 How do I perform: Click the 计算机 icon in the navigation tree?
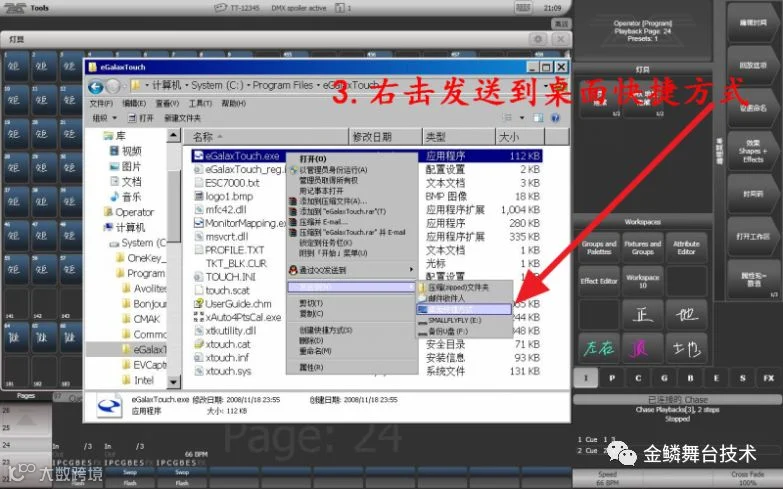pyautogui.click(x=108, y=227)
